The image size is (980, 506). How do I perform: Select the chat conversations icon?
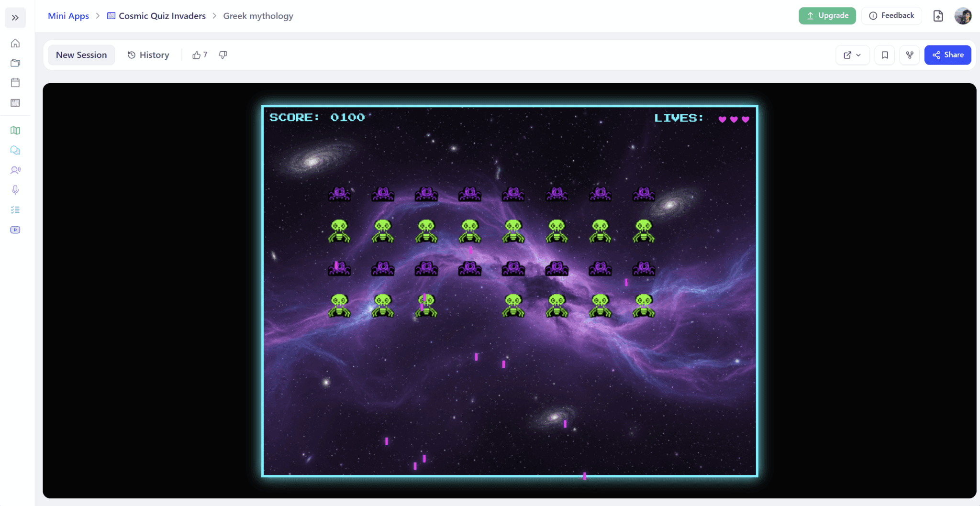(x=15, y=150)
